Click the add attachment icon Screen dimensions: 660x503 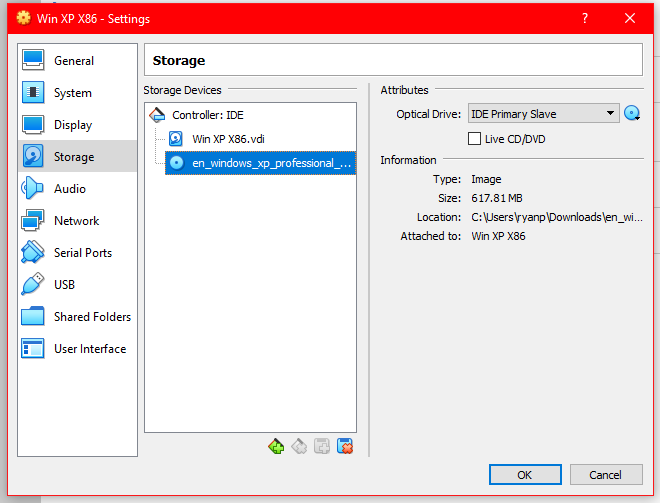(322, 446)
